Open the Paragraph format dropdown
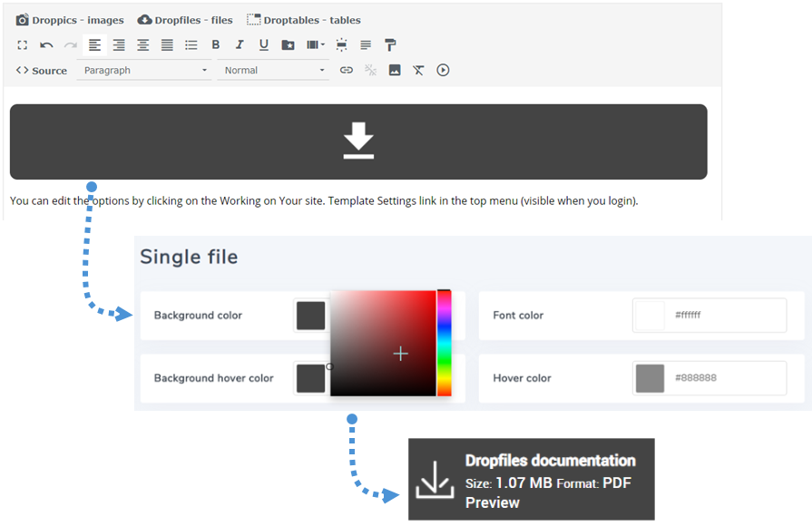The image size is (812, 526). (144, 70)
